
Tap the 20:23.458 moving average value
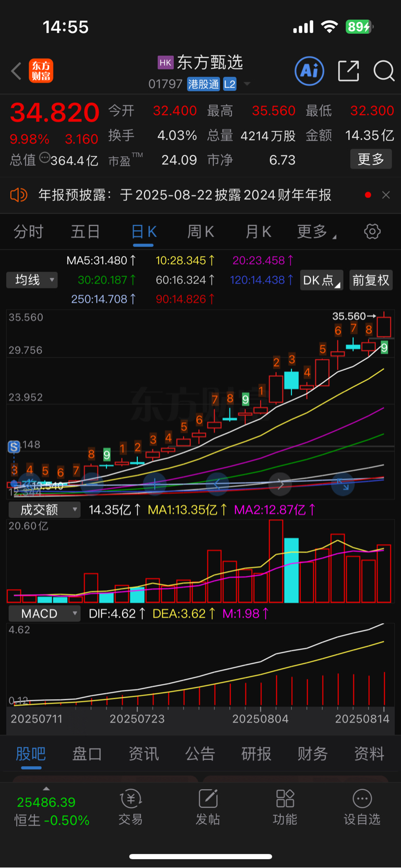(263, 260)
